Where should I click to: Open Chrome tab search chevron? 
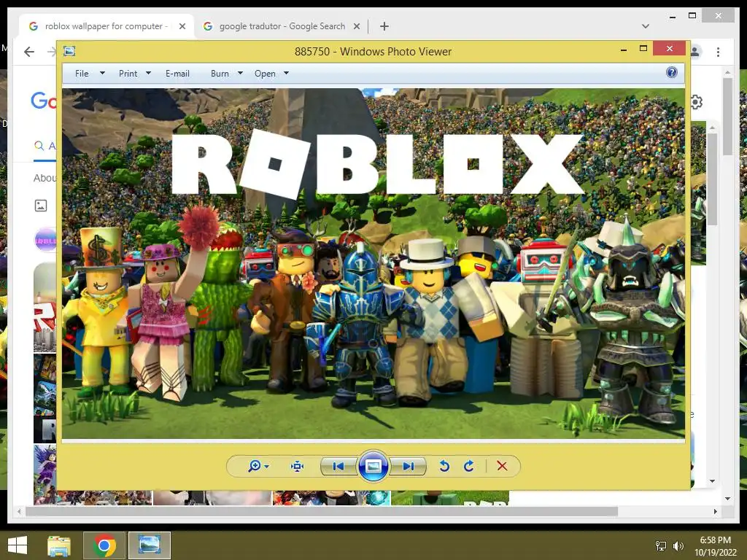point(646,26)
